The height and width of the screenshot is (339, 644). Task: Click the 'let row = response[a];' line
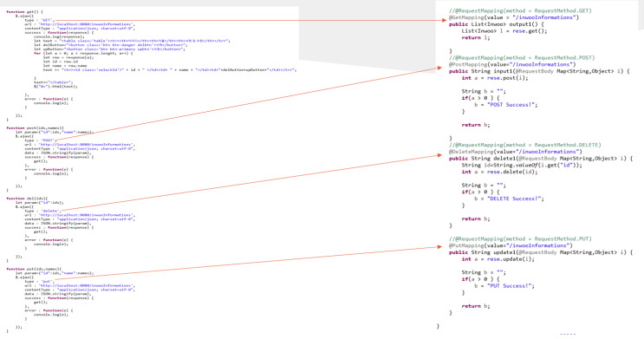point(68,57)
